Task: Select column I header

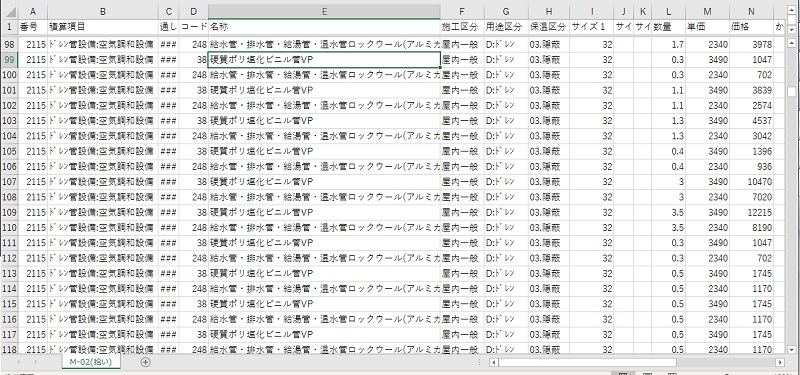Action: 592,12
